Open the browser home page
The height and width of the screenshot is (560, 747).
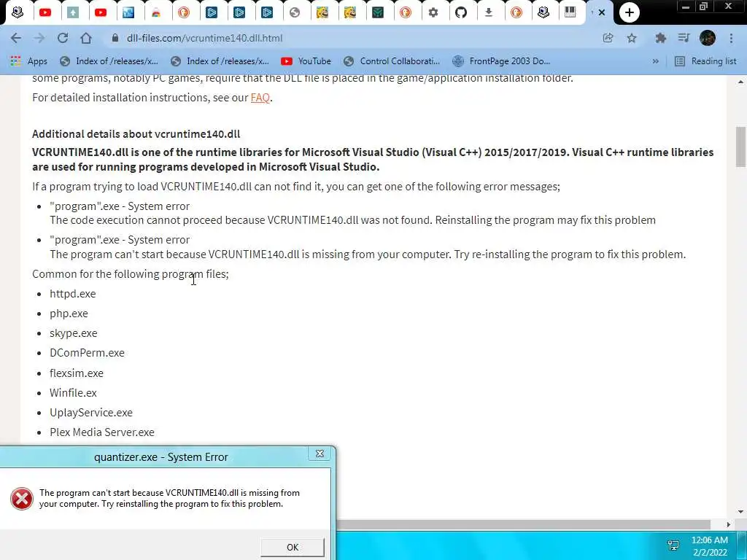click(86, 38)
